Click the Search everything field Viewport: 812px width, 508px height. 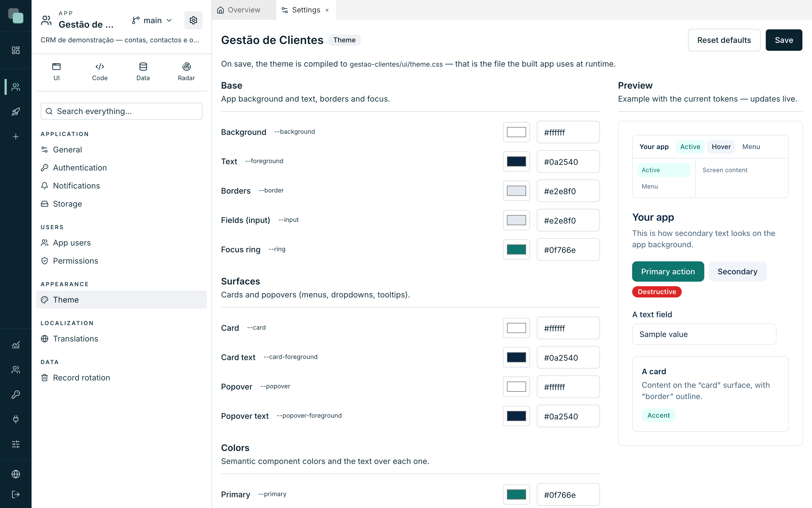[122, 111]
